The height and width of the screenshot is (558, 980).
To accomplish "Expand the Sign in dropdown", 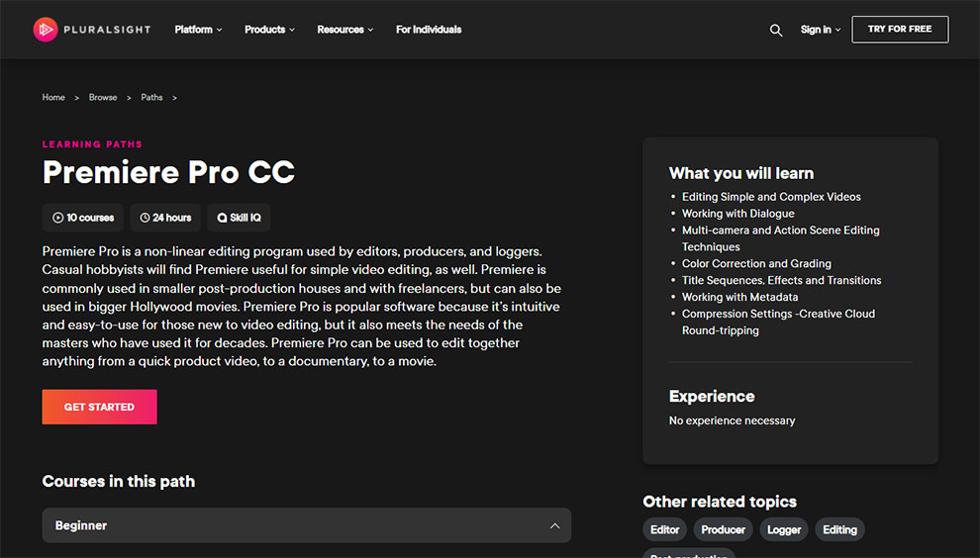I will coord(821,30).
